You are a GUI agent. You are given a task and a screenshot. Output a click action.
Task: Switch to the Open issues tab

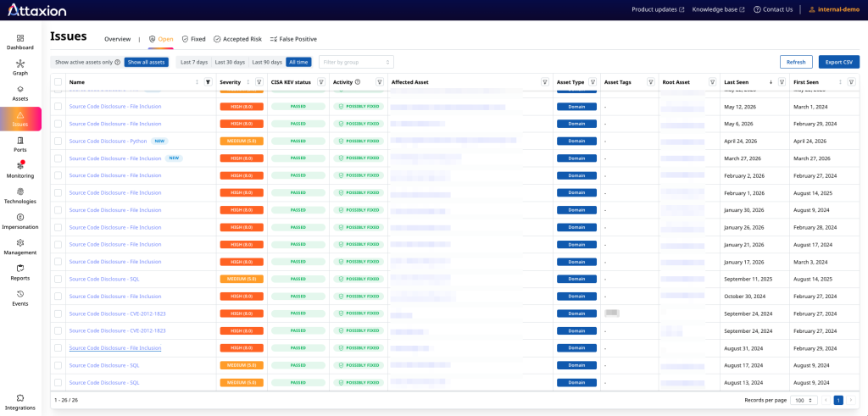160,39
